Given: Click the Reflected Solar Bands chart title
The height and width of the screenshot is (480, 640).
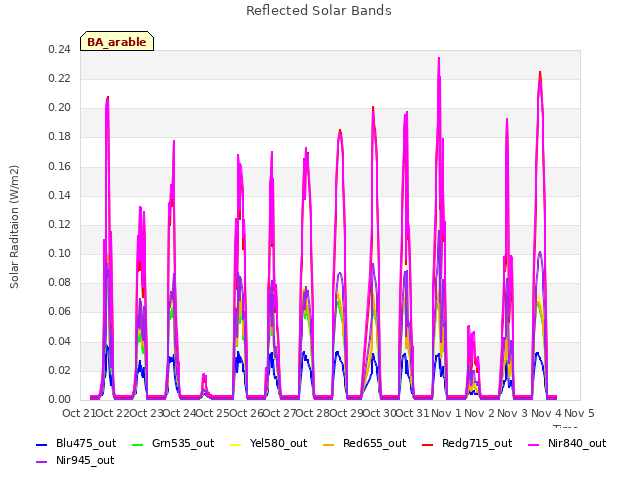Looking at the screenshot, I should (319, 11).
